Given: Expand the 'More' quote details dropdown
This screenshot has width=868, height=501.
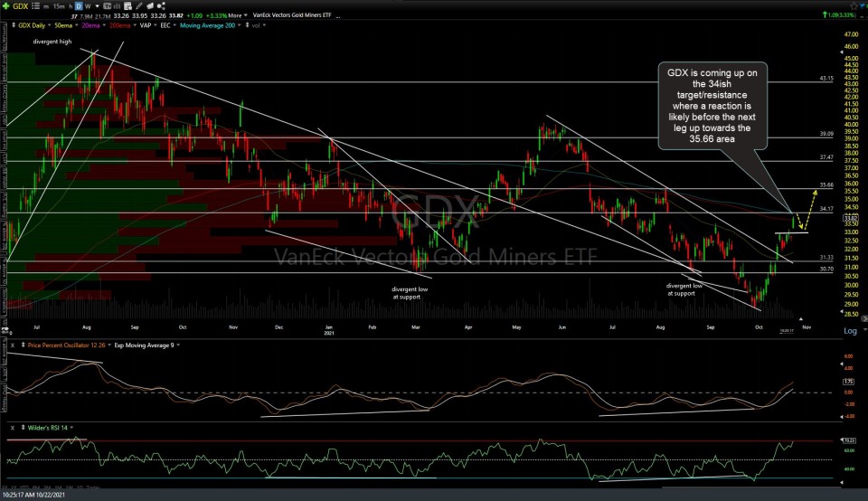Looking at the screenshot, I should click(238, 15).
